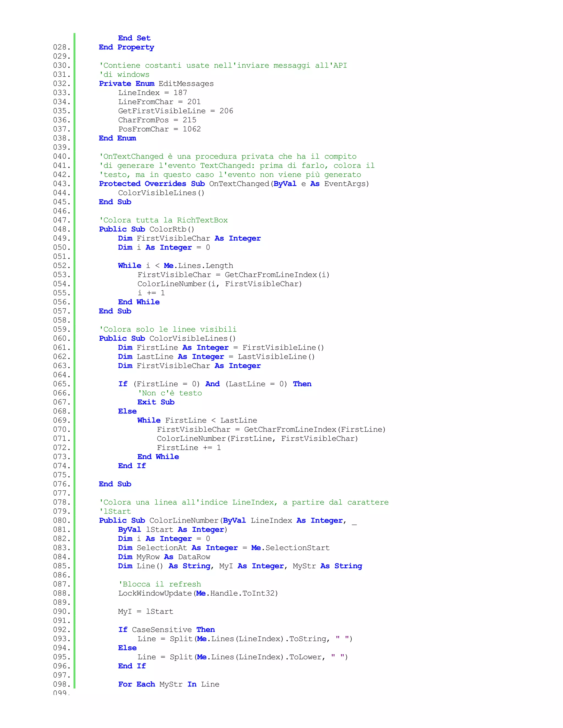This screenshot has height=728, width=563.
Task: Click the LockWindowUpdate call on line 088
Action: point(198,593)
